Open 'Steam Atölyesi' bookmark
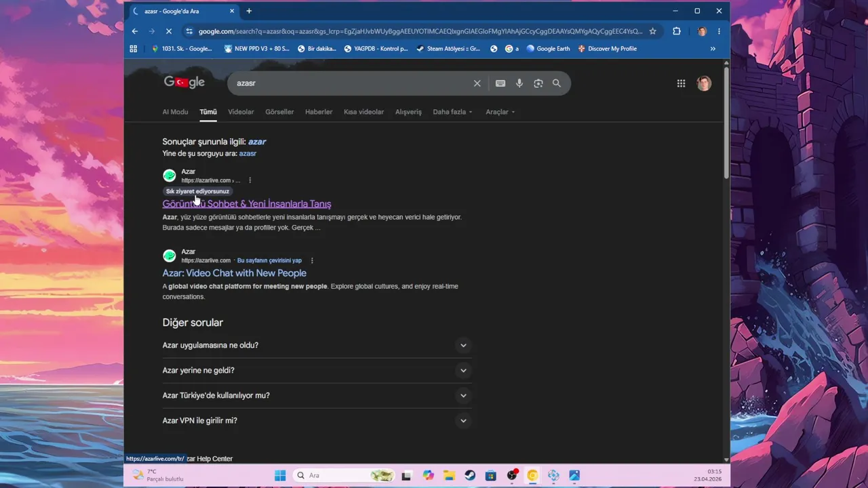Image resolution: width=868 pixels, height=488 pixels. 448,49
